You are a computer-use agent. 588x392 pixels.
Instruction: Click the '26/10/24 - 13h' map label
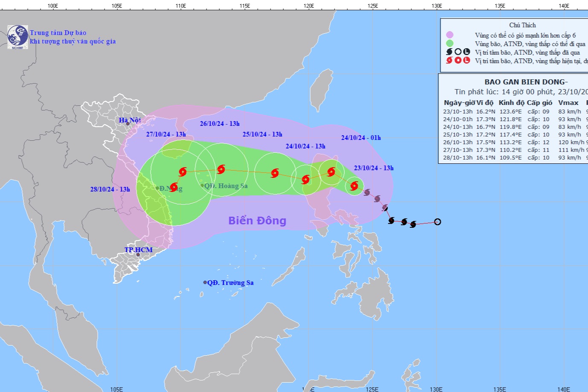pos(220,124)
